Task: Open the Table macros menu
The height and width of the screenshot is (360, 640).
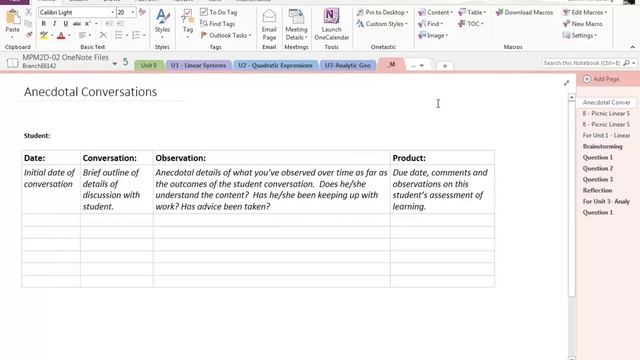Action: click(x=472, y=12)
